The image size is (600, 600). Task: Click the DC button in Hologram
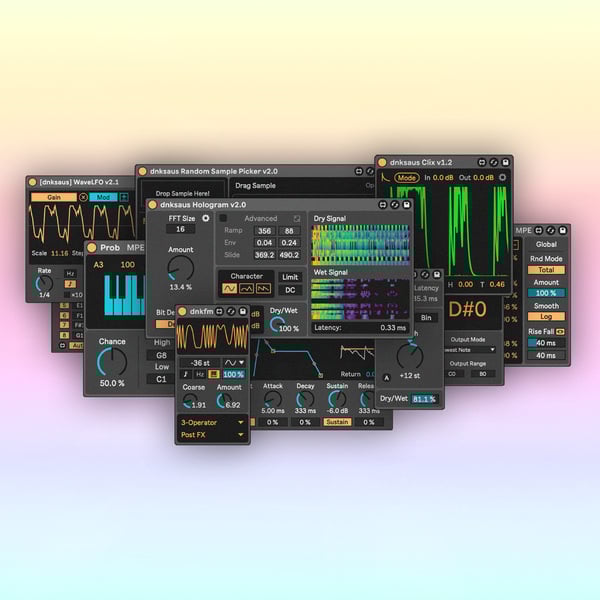point(290,290)
